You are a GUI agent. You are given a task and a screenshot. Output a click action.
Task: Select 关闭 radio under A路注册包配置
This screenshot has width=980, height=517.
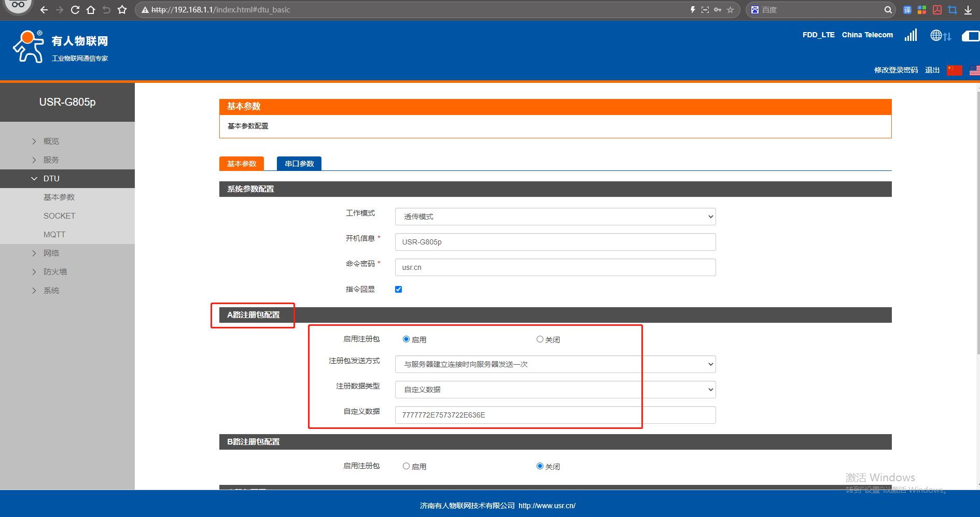click(x=540, y=339)
